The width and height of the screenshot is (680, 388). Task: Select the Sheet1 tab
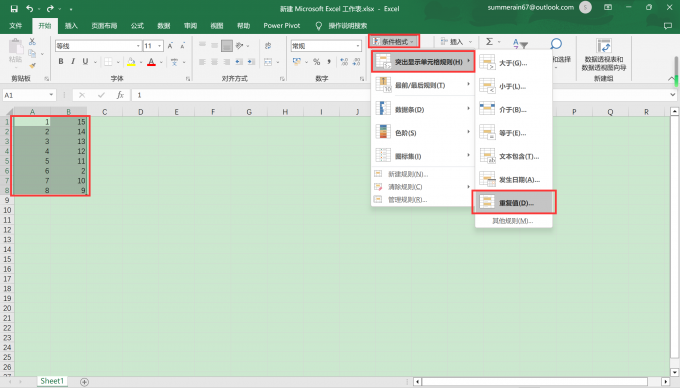point(52,381)
